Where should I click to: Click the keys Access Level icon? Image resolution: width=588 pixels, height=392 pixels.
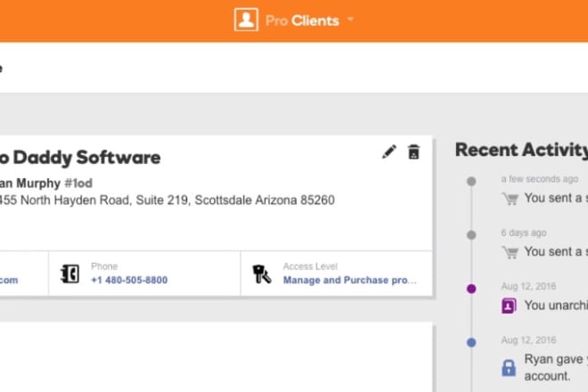tap(262, 274)
